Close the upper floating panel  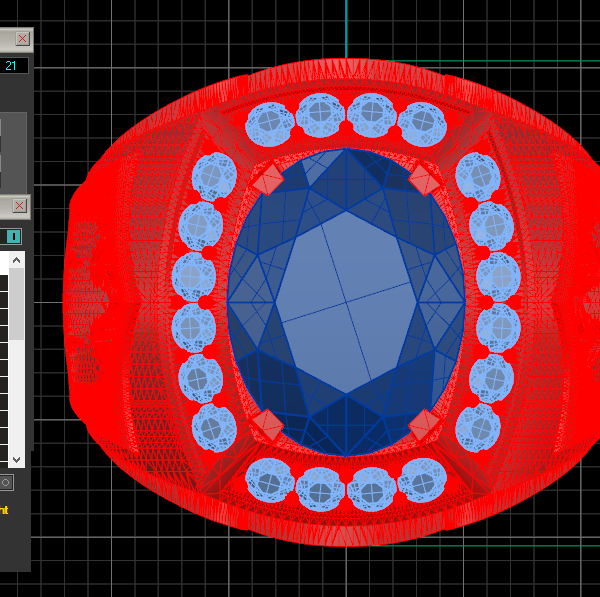[x=22, y=39]
